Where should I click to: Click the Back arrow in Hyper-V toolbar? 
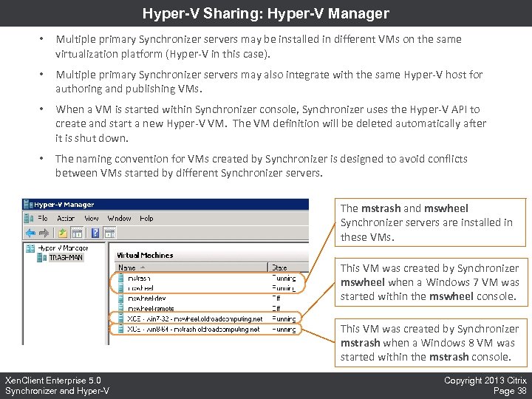tap(30, 233)
